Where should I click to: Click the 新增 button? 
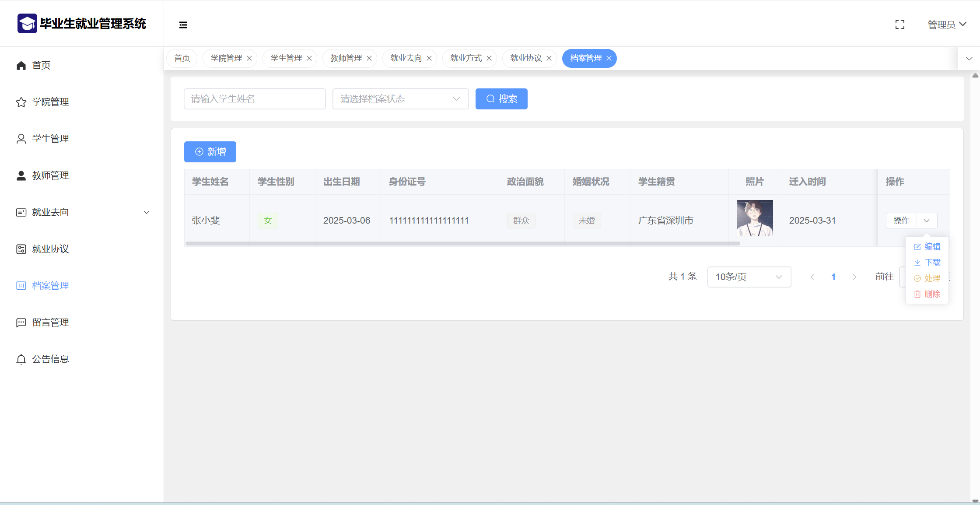coord(210,152)
